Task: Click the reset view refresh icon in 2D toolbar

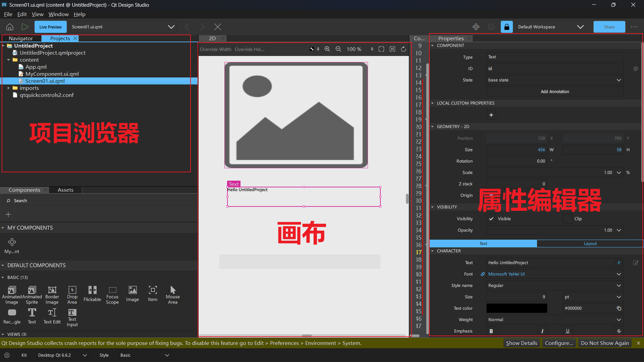Action: [403, 49]
